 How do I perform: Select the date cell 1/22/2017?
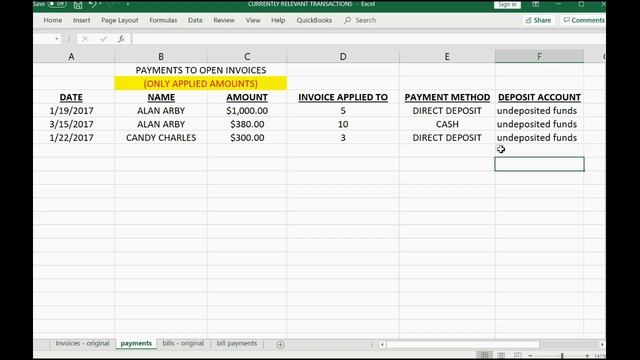click(71, 138)
